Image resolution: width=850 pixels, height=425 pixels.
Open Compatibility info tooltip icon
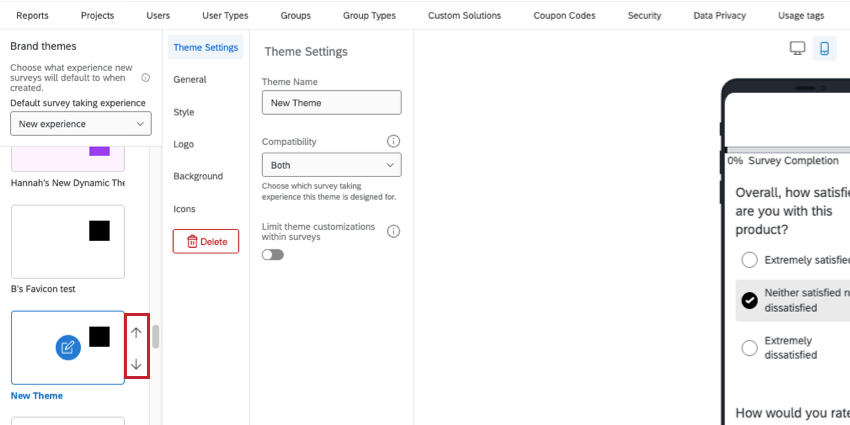(x=393, y=142)
